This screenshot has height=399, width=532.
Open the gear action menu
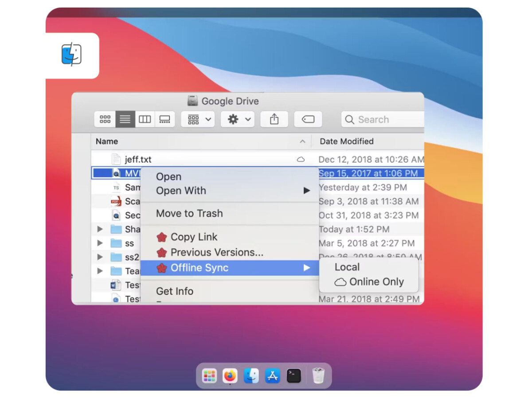click(x=238, y=119)
